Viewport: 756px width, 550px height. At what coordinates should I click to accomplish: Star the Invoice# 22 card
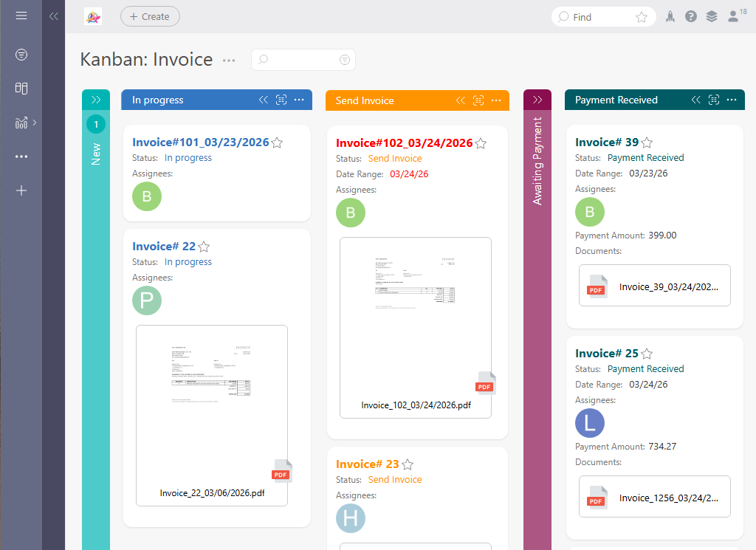click(x=205, y=247)
